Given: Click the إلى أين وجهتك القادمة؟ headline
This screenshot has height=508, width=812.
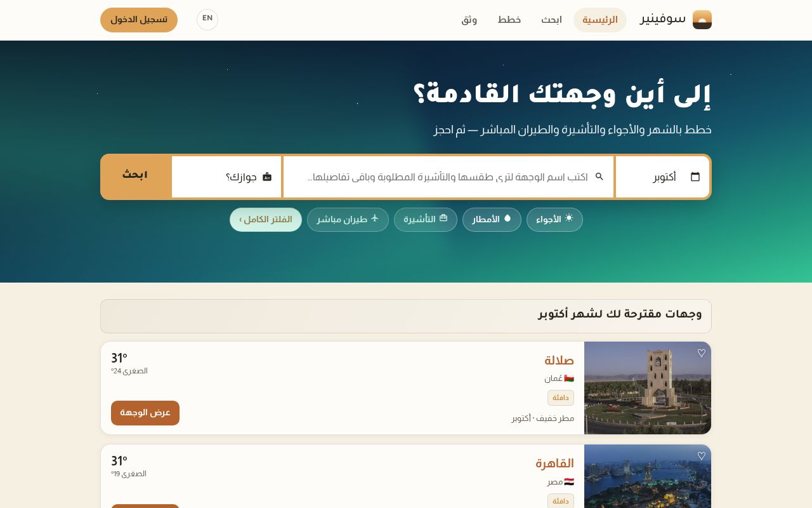Looking at the screenshot, I should point(562,95).
